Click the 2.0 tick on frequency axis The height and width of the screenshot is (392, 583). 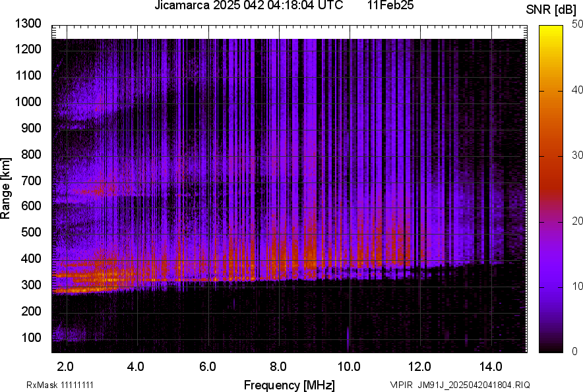coord(66,366)
